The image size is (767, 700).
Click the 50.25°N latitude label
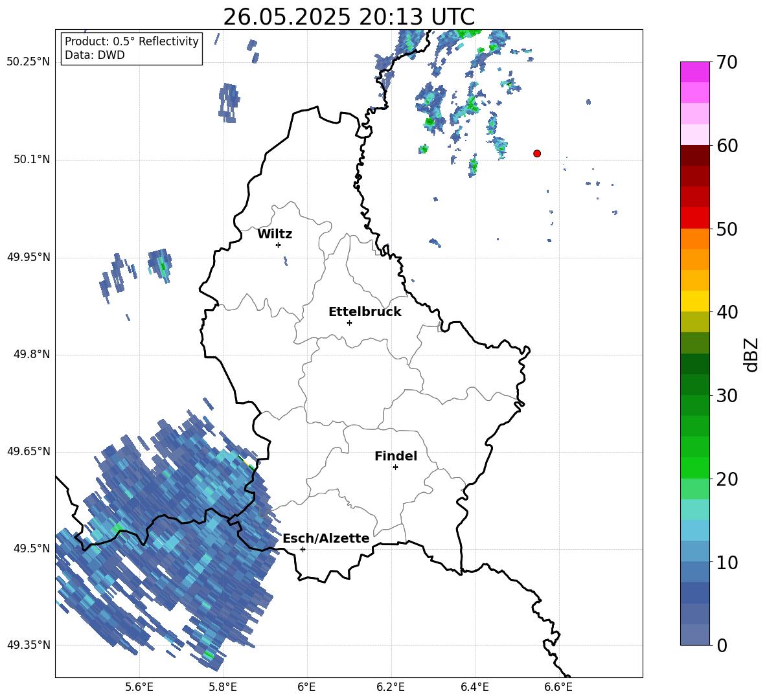(x=29, y=62)
